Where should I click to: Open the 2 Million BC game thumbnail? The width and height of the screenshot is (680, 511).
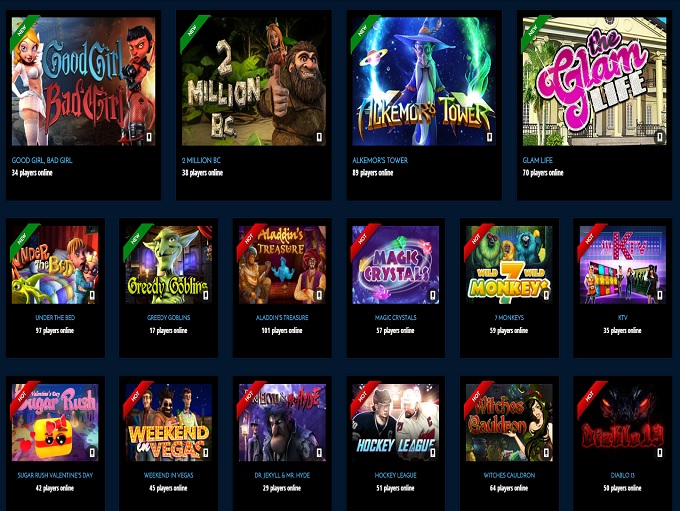click(x=254, y=82)
